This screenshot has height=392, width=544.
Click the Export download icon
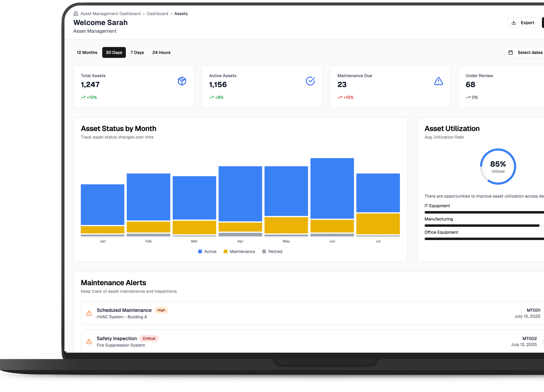514,22
